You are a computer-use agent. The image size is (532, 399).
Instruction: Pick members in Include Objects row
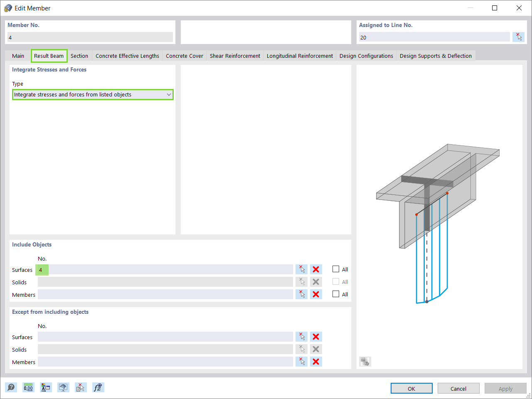coord(302,294)
